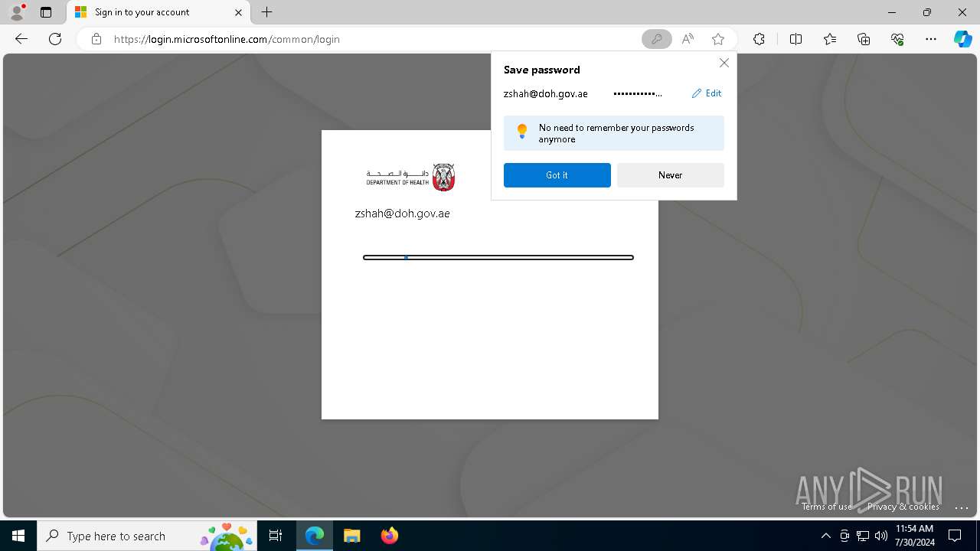Open a new tab with plus button
The width and height of the screenshot is (980, 551).
pos(266,12)
